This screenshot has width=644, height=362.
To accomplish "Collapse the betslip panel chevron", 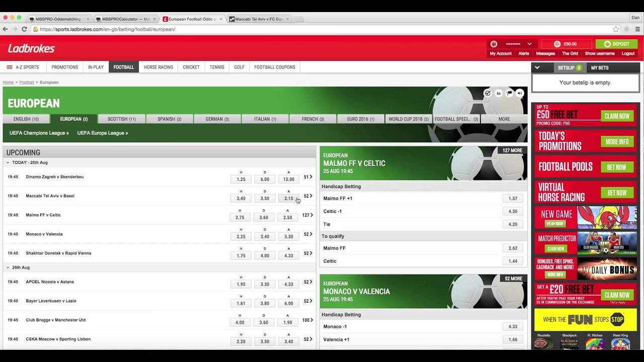I will click(537, 67).
